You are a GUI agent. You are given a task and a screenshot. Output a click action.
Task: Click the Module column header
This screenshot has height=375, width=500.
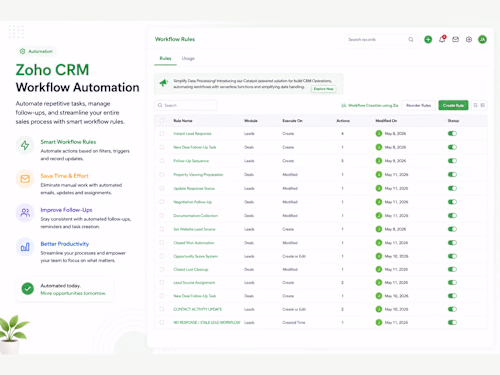(251, 121)
